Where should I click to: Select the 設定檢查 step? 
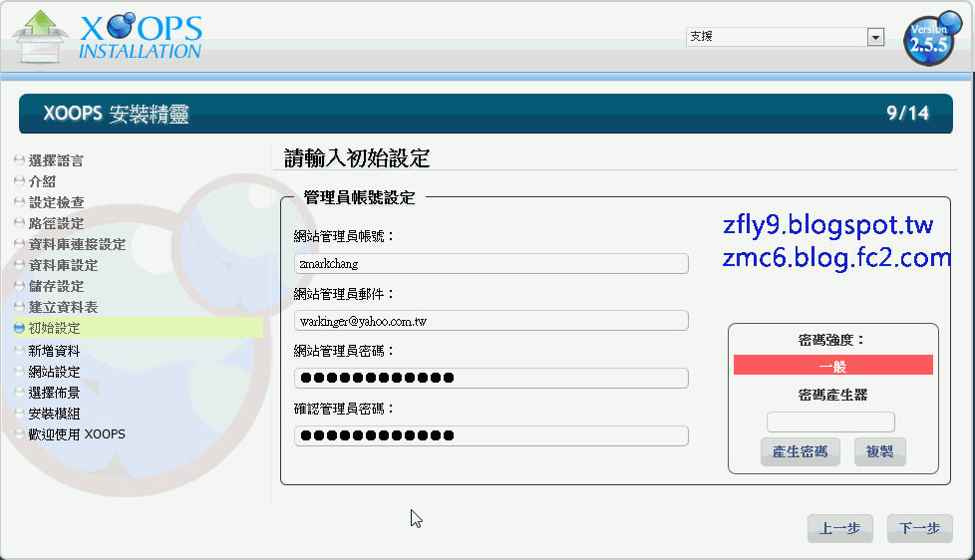pyautogui.click(x=56, y=202)
